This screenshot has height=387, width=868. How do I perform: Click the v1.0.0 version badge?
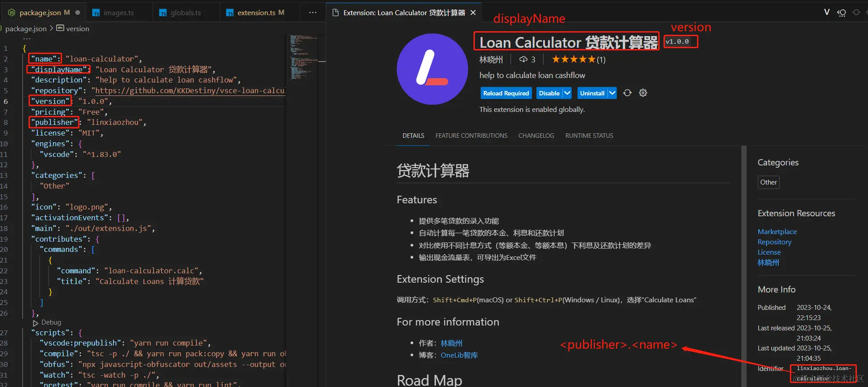pyautogui.click(x=677, y=41)
